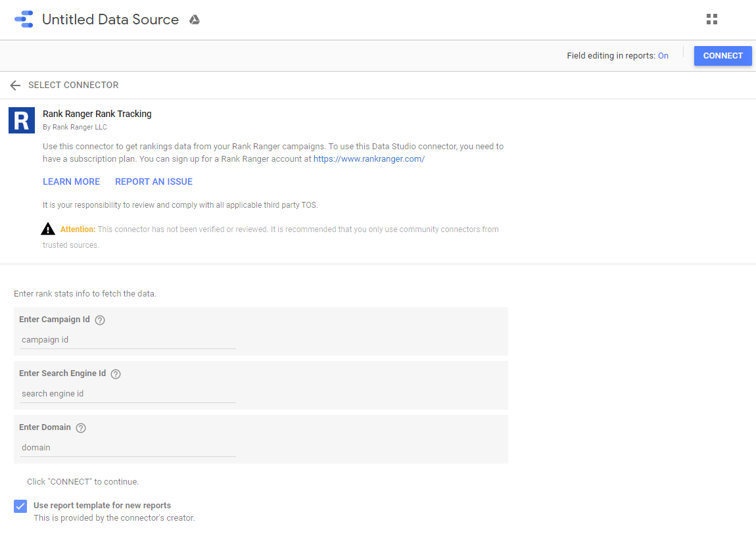Click the Google Drive icon beside title
The width and height of the screenshot is (756, 551).
195,20
